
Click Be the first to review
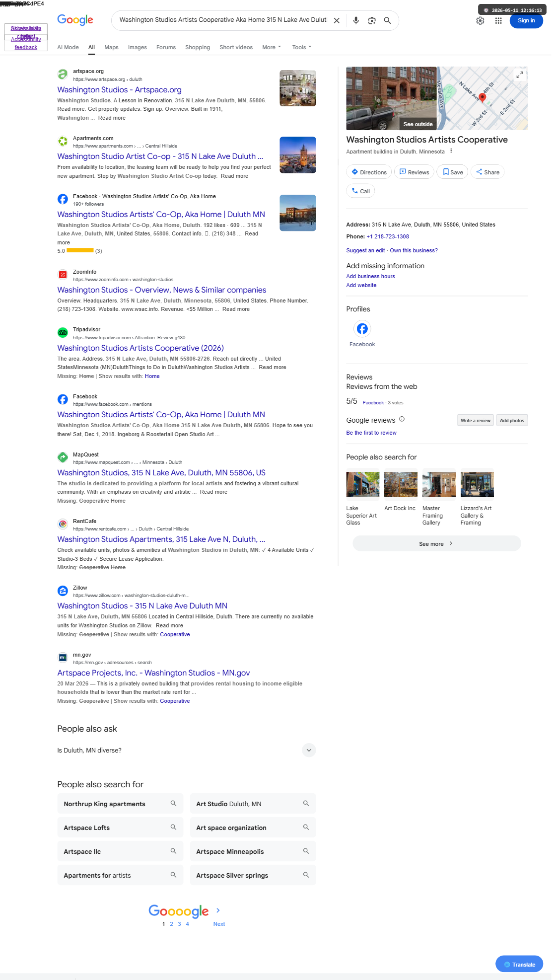pos(371,433)
